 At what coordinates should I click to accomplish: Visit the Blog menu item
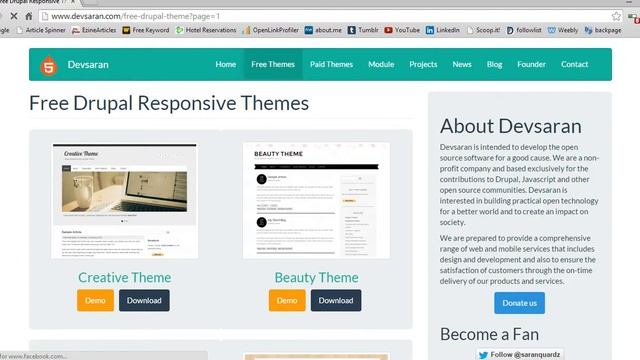pyautogui.click(x=494, y=64)
